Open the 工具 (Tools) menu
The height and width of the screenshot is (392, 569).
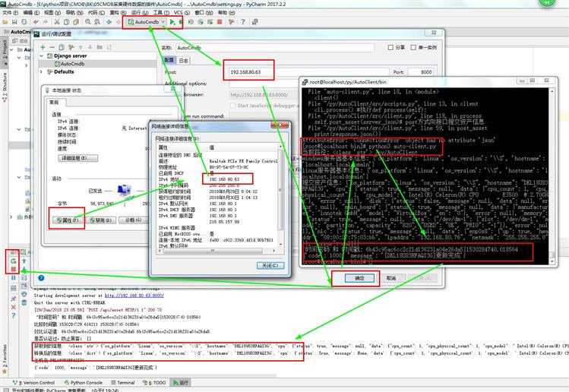pos(161,12)
